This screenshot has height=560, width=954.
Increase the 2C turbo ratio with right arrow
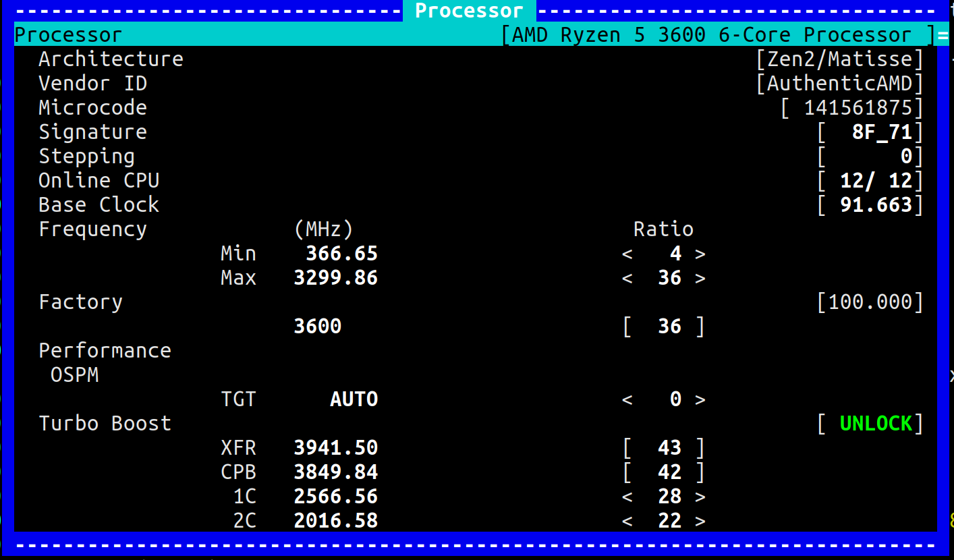pos(700,522)
